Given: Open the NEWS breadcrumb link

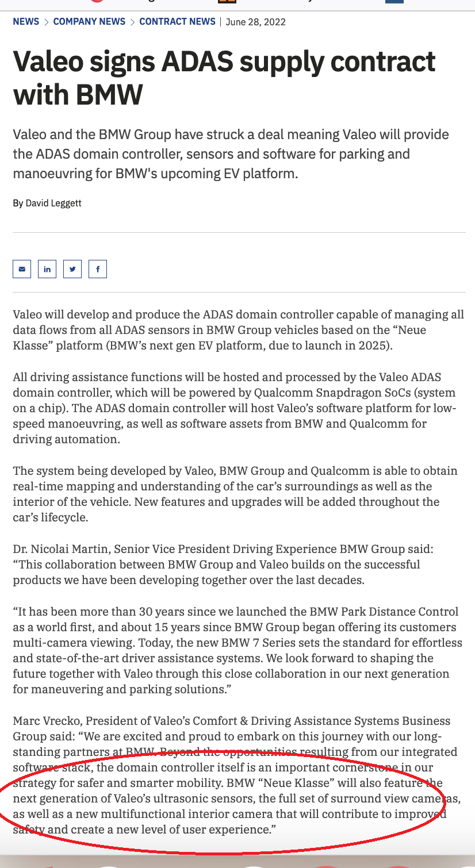Looking at the screenshot, I should 26,22.
